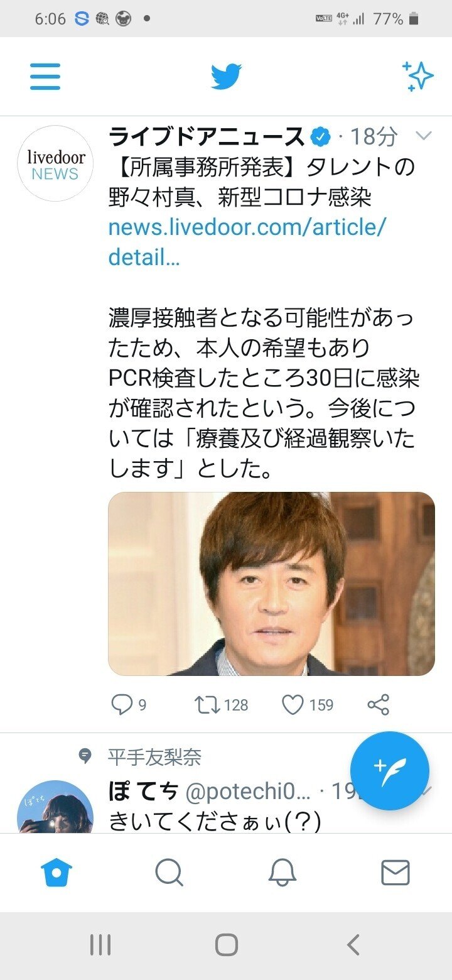
Task: Go to Home tab
Action: point(56,873)
